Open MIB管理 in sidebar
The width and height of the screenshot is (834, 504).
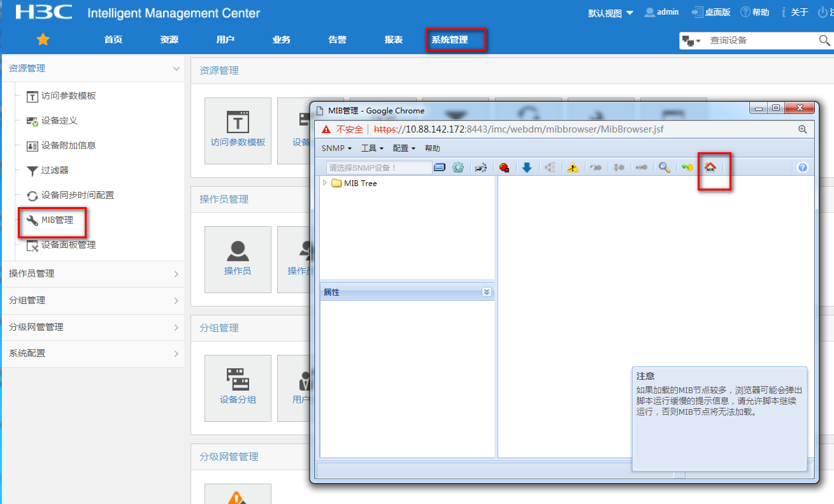[57, 220]
